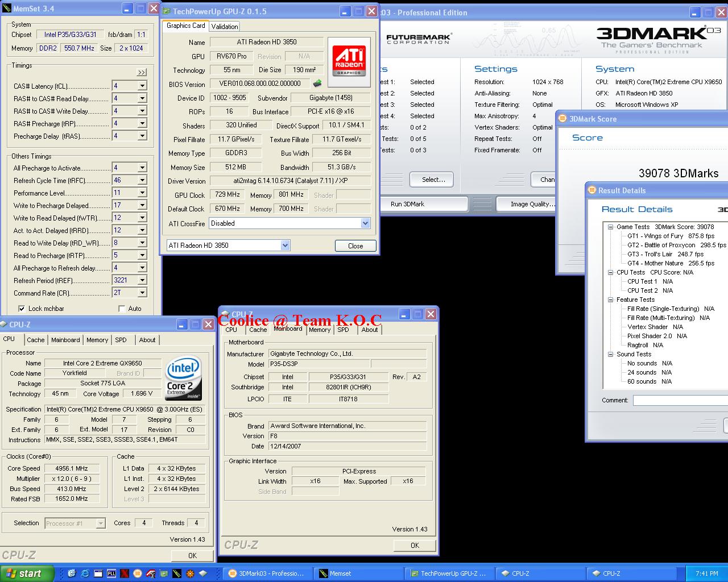Launch the orange 3DMark icon in Quick Launch
The height and width of the screenshot is (582, 728).
tap(137, 573)
